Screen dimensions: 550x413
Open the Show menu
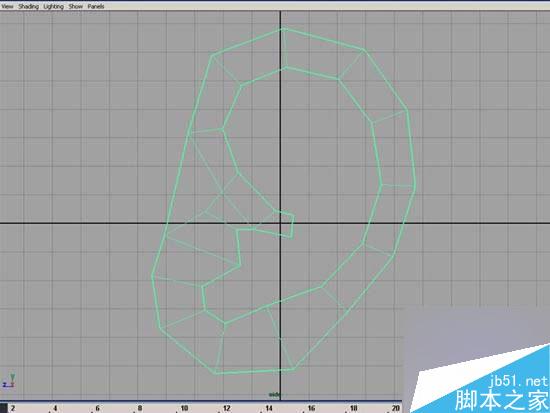75,6
